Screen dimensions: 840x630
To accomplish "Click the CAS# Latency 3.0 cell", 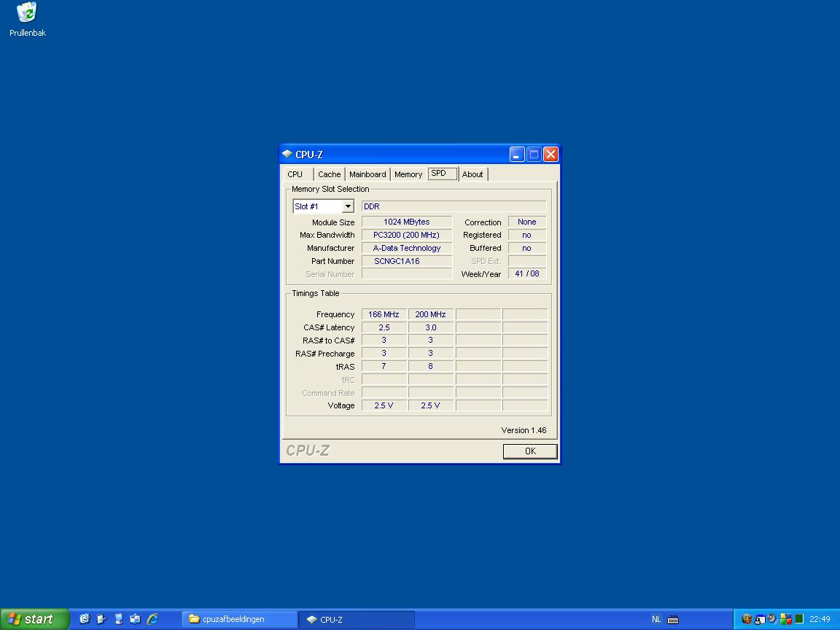I will [x=431, y=327].
